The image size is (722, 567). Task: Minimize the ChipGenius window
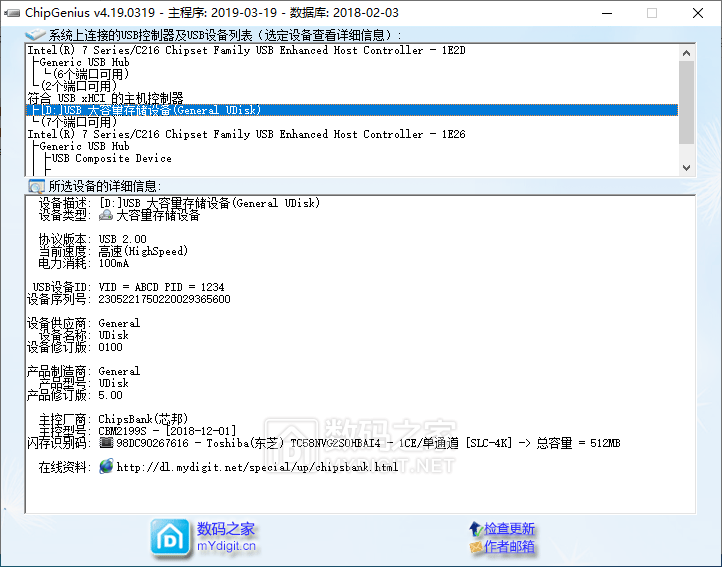(x=607, y=13)
